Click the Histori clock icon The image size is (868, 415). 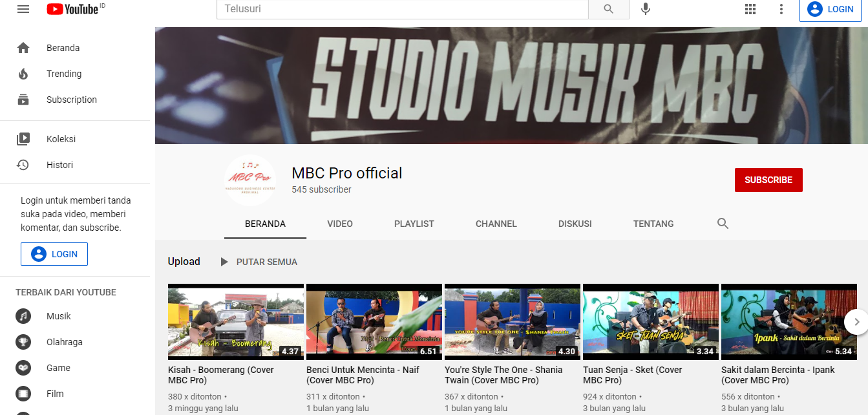coord(23,165)
